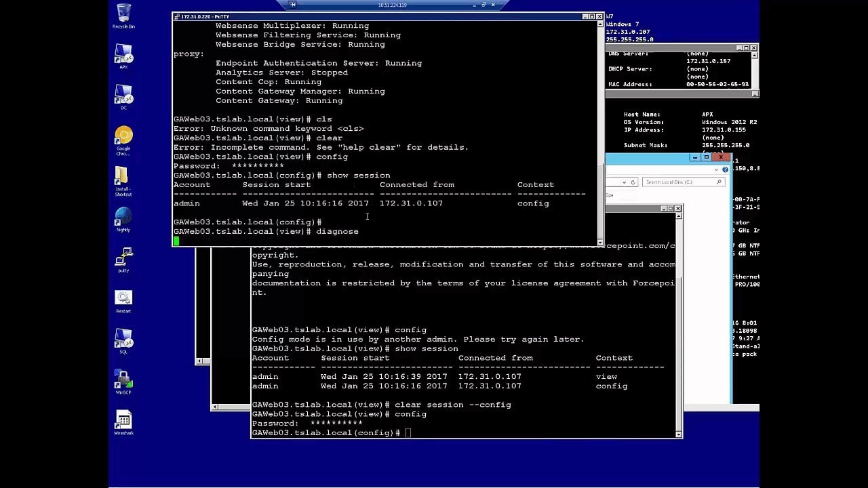
Task: Click the Search Local Disk (C:) field
Action: pyautogui.click(x=678, y=182)
